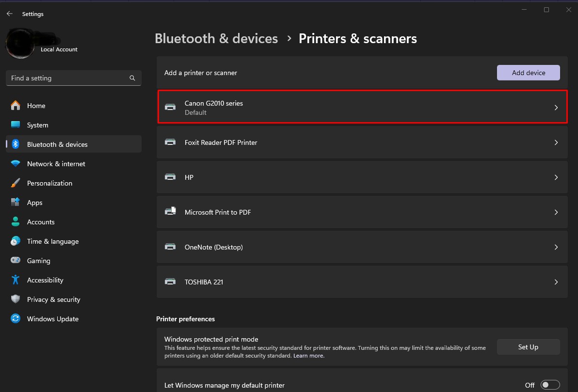This screenshot has width=578, height=392.
Task: Click the OneNote (Desktop) printer name
Action: pyautogui.click(x=214, y=247)
